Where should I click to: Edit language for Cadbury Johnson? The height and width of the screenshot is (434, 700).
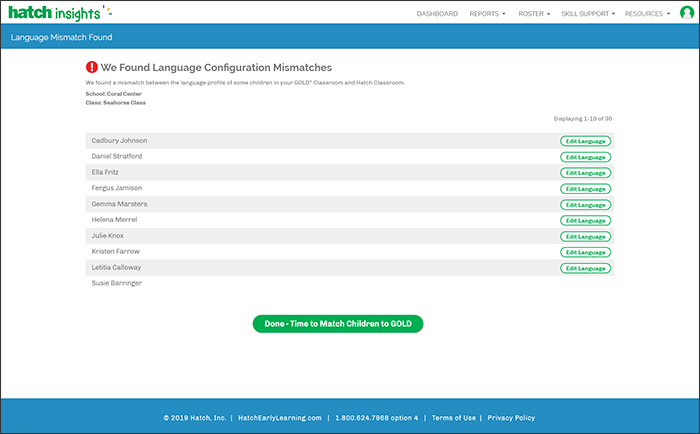[585, 141]
